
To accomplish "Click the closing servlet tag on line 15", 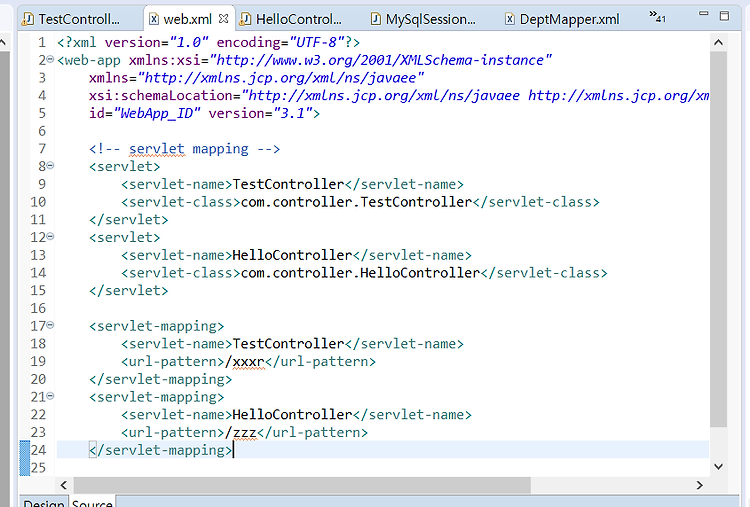I will pos(129,291).
